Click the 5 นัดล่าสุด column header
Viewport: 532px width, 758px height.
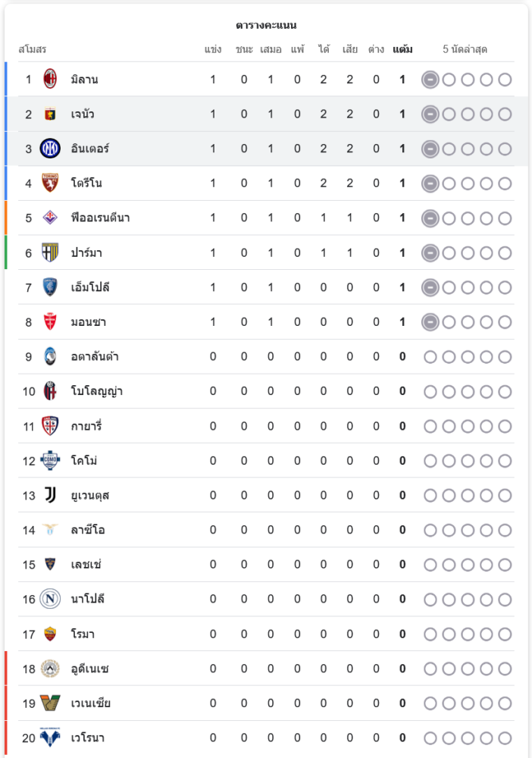[465, 49]
